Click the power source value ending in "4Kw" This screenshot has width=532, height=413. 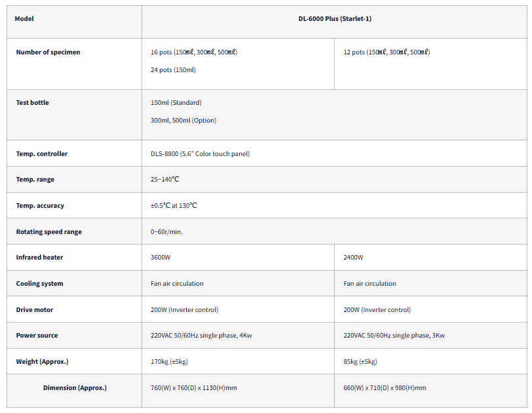point(201,336)
